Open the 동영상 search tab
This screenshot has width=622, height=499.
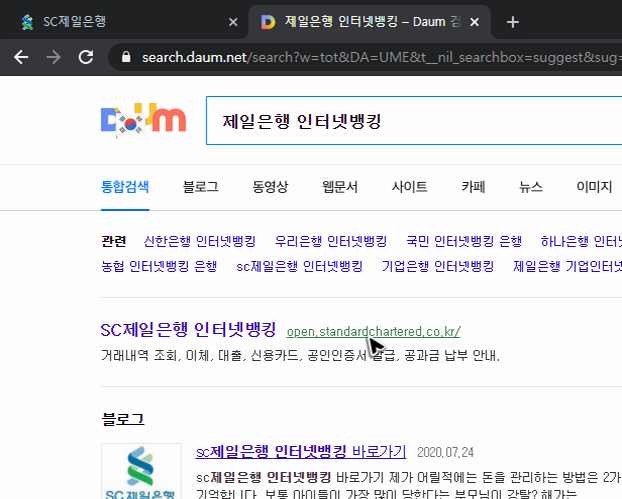click(x=270, y=187)
